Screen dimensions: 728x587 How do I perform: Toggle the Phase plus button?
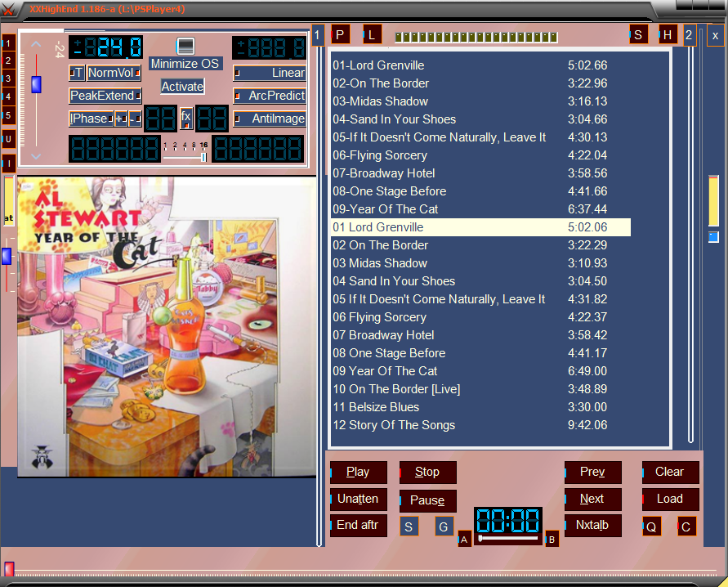click(x=121, y=119)
